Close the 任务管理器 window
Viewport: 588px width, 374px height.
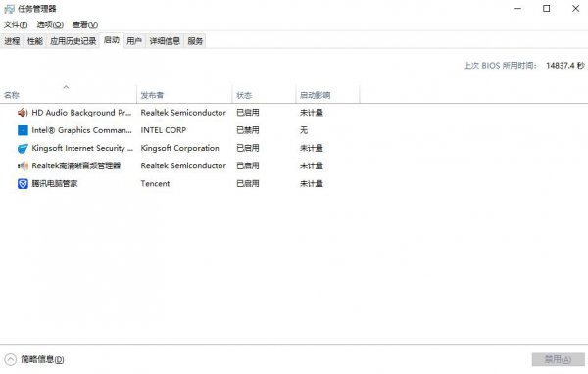[x=575, y=8]
